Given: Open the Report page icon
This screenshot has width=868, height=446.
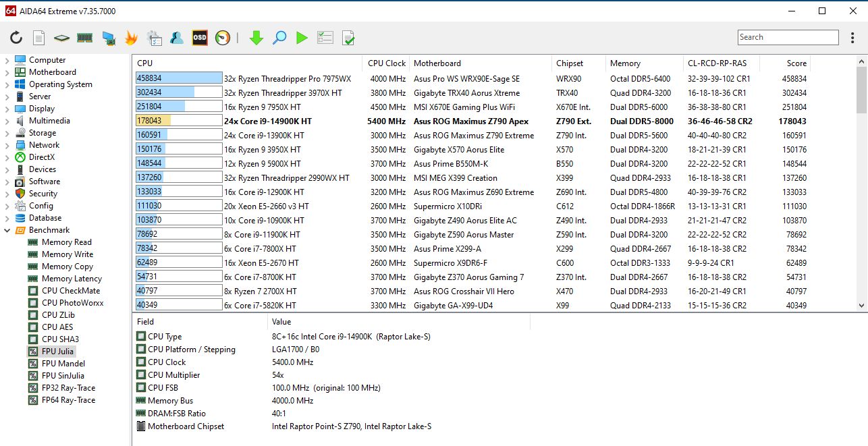Looking at the screenshot, I should click(x=39, y=38).
